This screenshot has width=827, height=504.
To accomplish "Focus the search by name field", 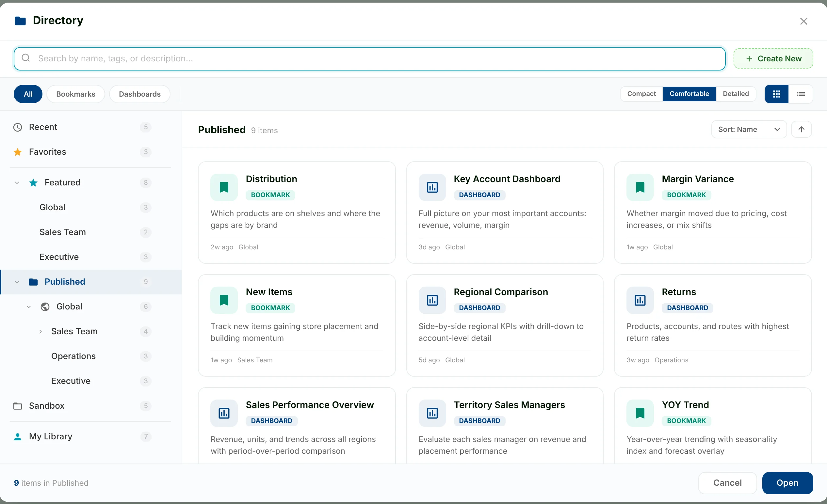I will point(369,59).
